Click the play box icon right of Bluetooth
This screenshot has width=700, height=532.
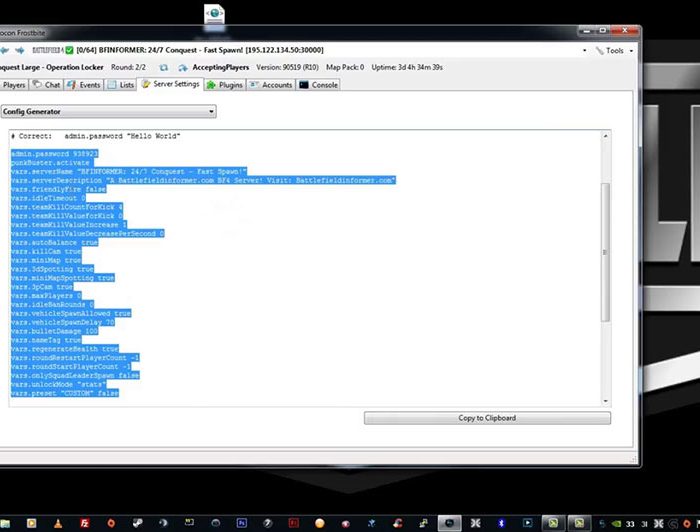(x=527, y=523)
